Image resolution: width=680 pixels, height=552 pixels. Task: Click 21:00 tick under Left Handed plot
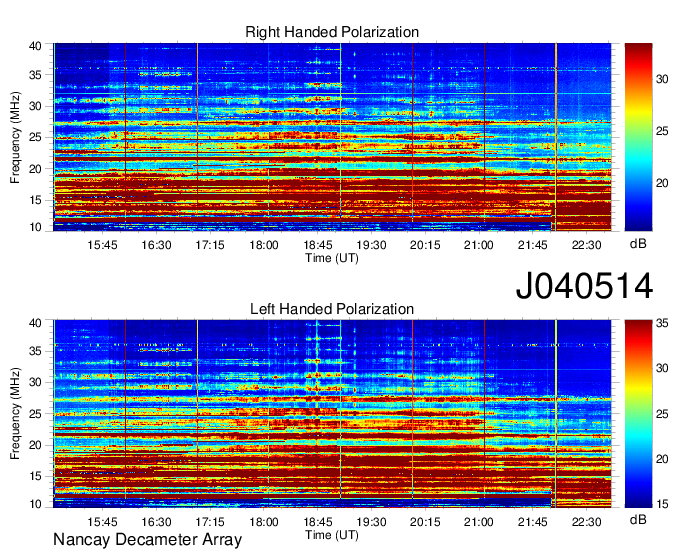click(x=479, y=522)
